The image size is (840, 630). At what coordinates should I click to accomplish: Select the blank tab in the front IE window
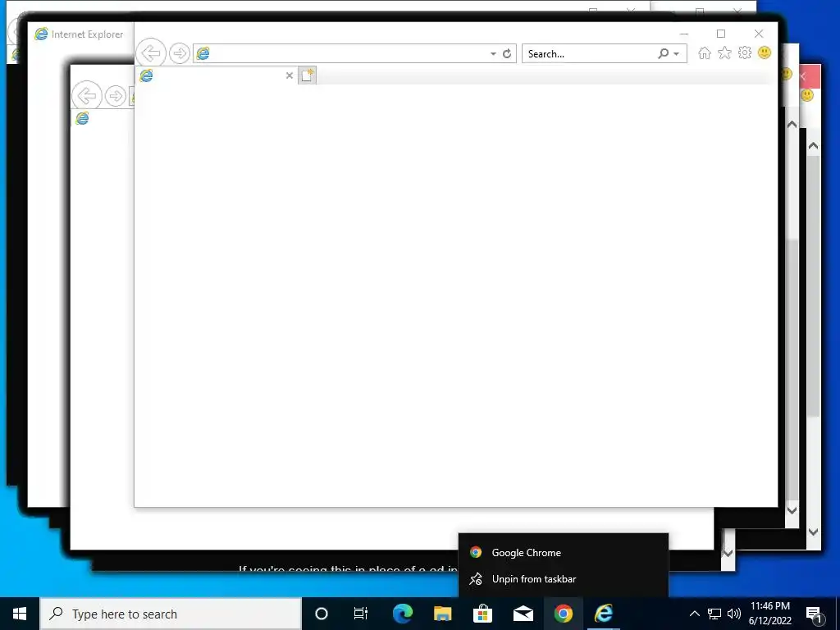tap(217, 75)
